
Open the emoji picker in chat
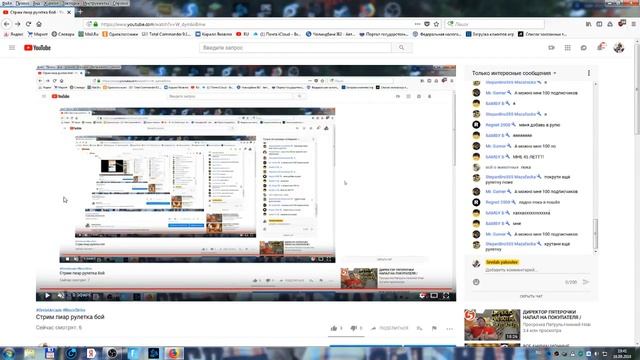(476, 282)
